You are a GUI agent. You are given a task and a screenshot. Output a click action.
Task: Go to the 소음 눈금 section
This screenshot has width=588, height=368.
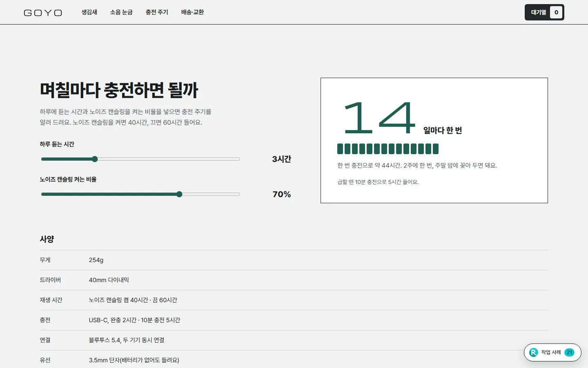coord(121,12)
